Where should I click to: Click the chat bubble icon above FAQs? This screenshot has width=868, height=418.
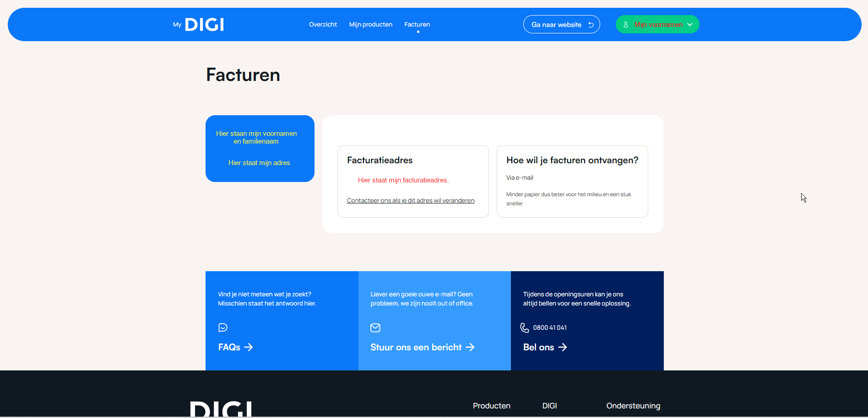click(x=223, y=327)
